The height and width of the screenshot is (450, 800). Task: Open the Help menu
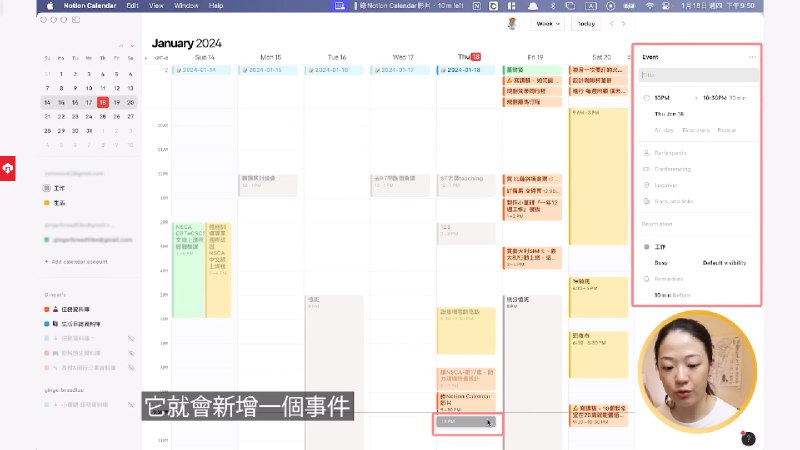pyautogui.click(x=216, y=6)
